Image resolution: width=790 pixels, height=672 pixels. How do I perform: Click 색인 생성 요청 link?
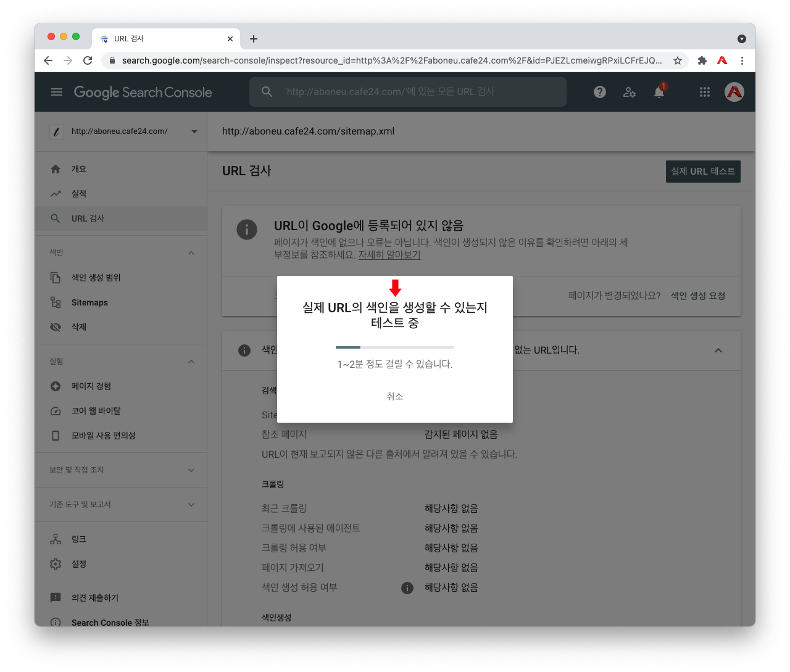coord(698,296)
